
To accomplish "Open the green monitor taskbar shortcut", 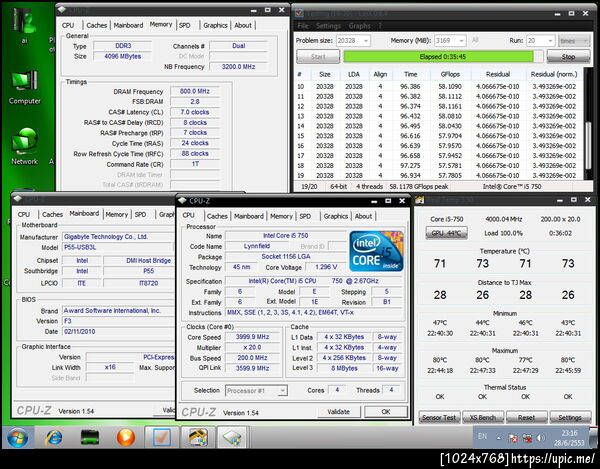I will tap(90, 437).
